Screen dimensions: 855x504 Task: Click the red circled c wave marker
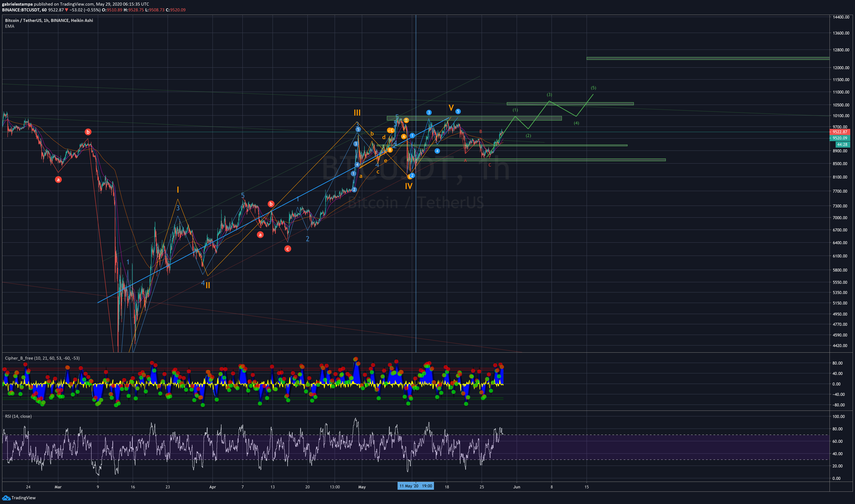(x=288, y=249)
